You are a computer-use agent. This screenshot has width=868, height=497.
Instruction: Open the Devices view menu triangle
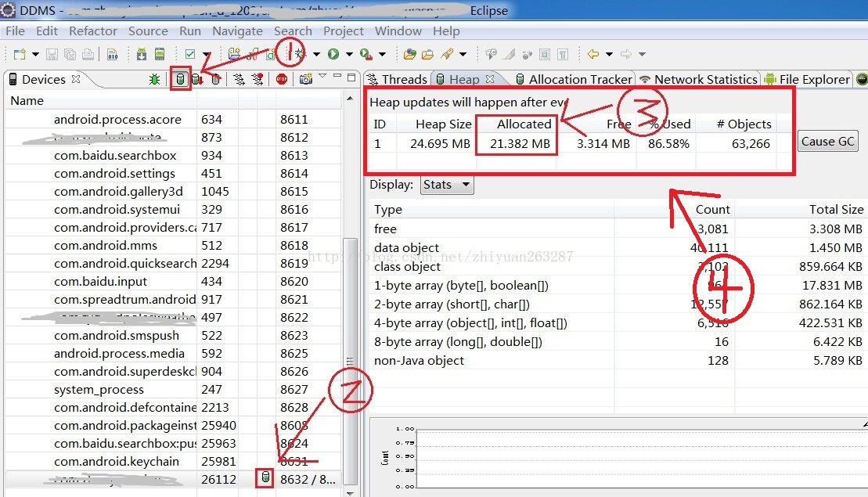coord(322,76)
